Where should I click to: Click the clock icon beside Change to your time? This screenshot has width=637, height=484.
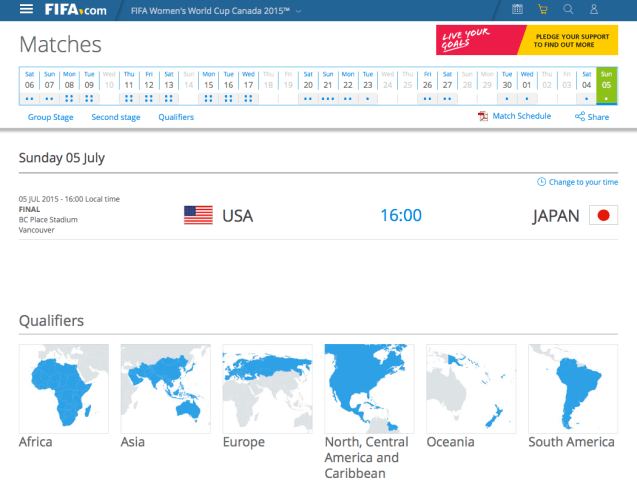coord(542,182)
